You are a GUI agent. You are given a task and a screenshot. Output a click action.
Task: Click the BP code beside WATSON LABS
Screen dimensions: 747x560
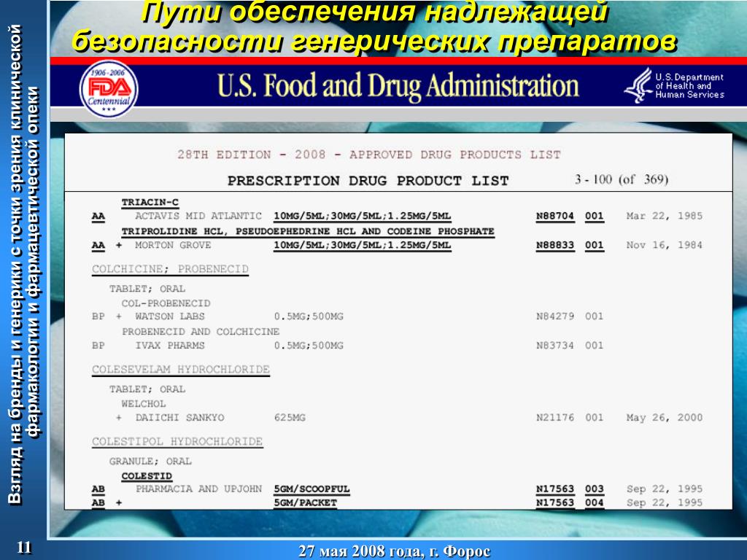tap(98, 316)
